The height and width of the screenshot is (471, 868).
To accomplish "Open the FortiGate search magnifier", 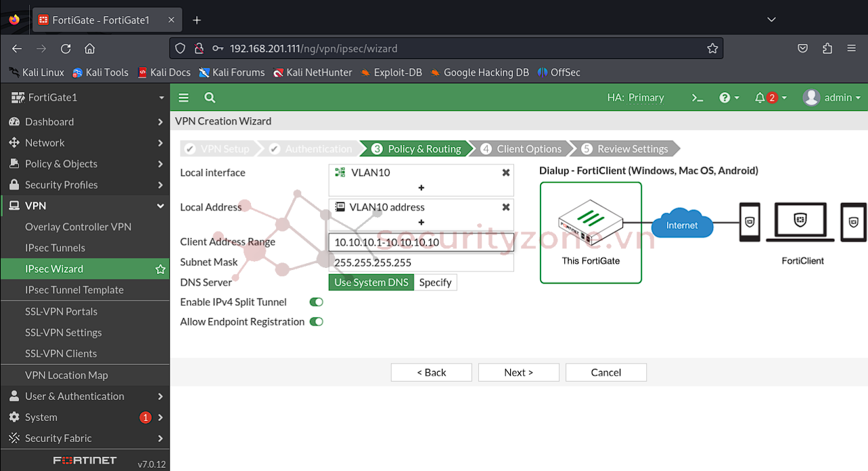I will pyautogui.click(x=210, y=97).
